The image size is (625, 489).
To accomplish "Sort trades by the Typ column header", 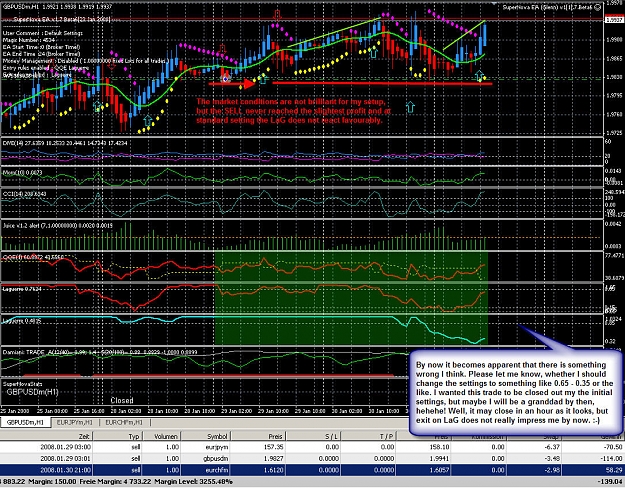I will [118, 436].
